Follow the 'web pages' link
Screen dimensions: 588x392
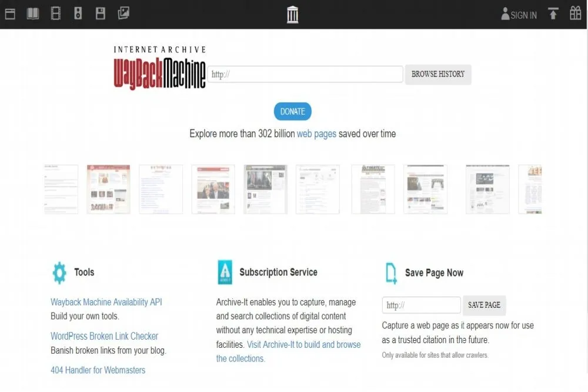tap(316, 134)
